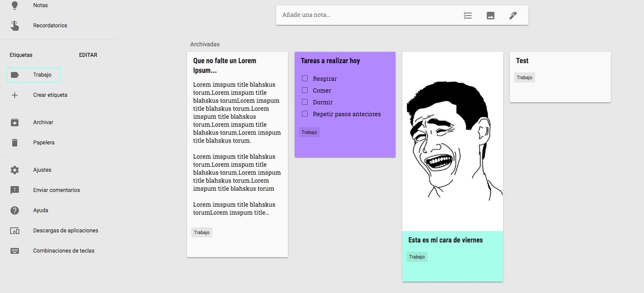
Task: Check the Dormir task checkbox
Action: [x=305, y=102]
